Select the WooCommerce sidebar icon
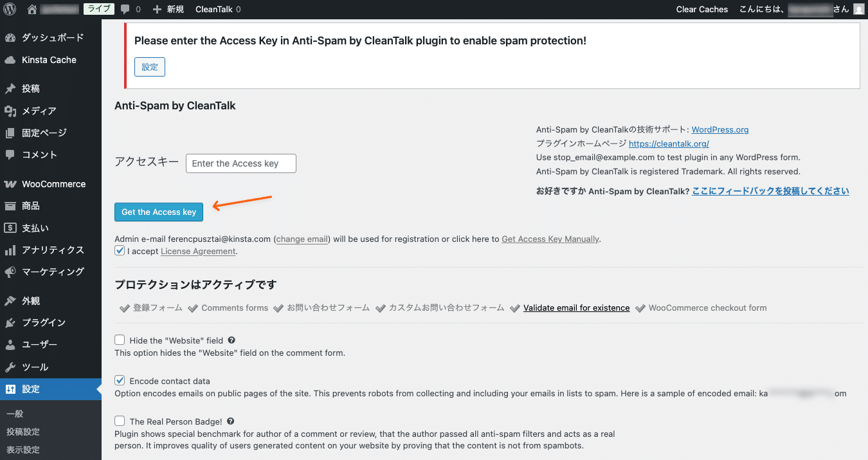This screenshot has height=460, width=868. tap(12, 184)
